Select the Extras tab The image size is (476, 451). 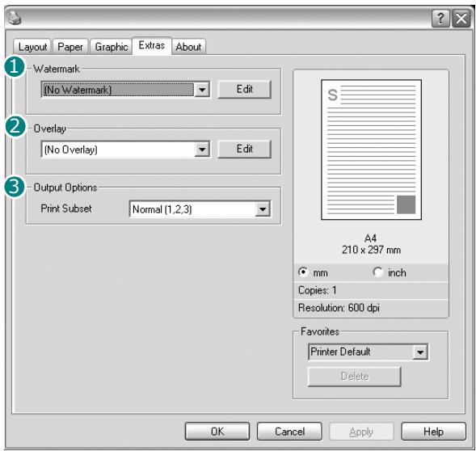152,45
